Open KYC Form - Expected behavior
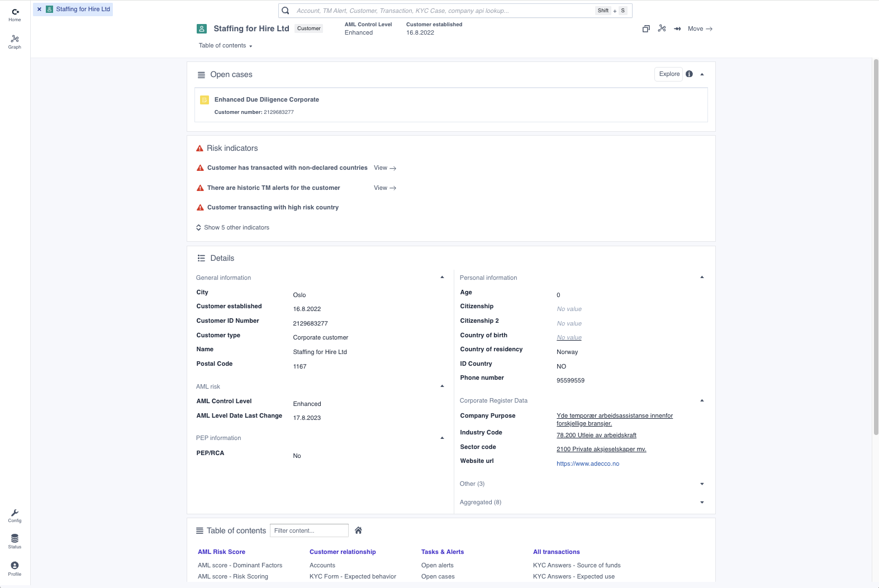Viewport: 879px width, 588px height. pyautogui.click(x=353, y=577)
